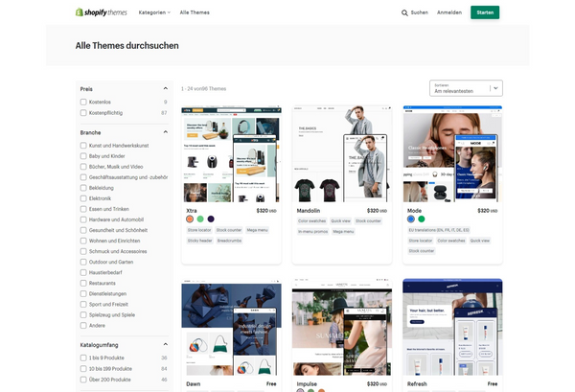The image size is (575, 392).
Task: Go to Alle Themes page
Action: 195,12
